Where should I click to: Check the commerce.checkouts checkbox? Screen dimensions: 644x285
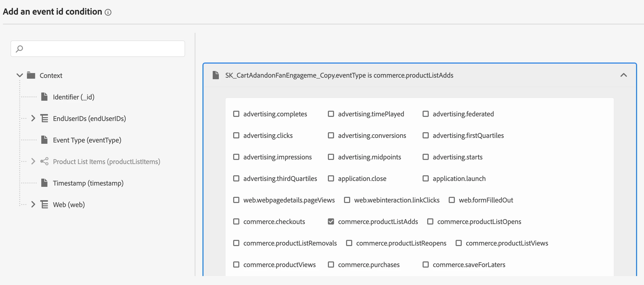tap(236, 221)
